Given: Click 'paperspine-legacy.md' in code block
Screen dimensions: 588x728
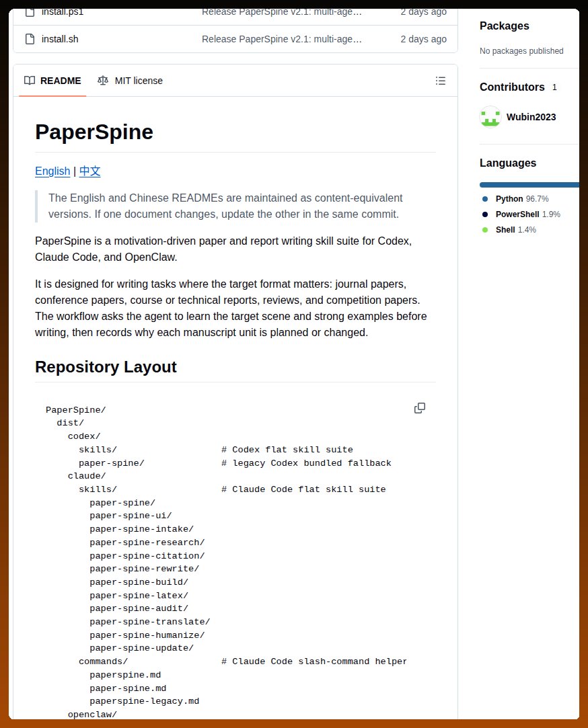Looking at the screenshot, I should point(145,701).
